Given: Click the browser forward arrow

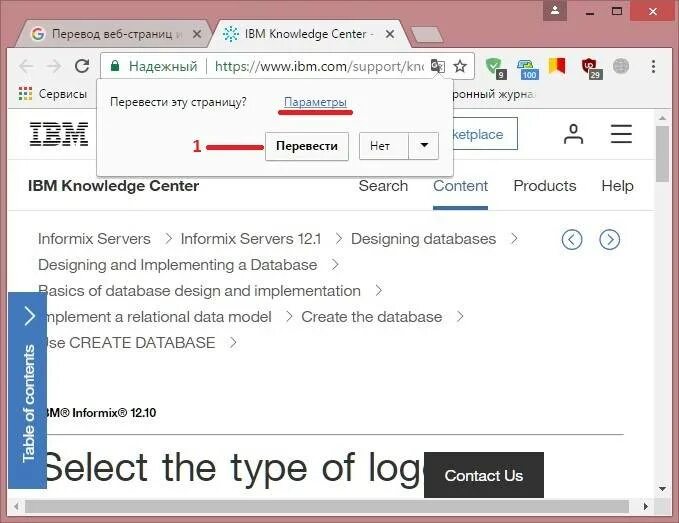Looking at the screenshot, I should 54,66.
